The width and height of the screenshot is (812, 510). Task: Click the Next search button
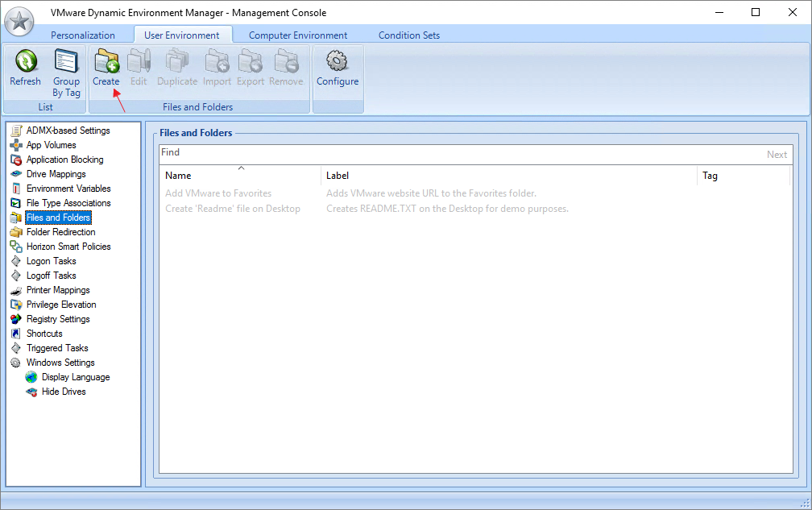click(x=777, y=153)
